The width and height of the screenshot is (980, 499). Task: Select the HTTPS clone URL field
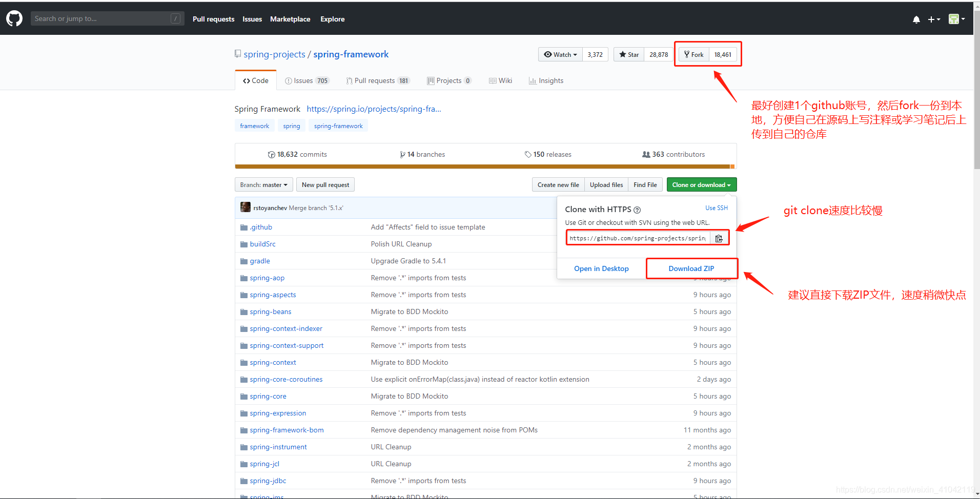coord(639,238)
